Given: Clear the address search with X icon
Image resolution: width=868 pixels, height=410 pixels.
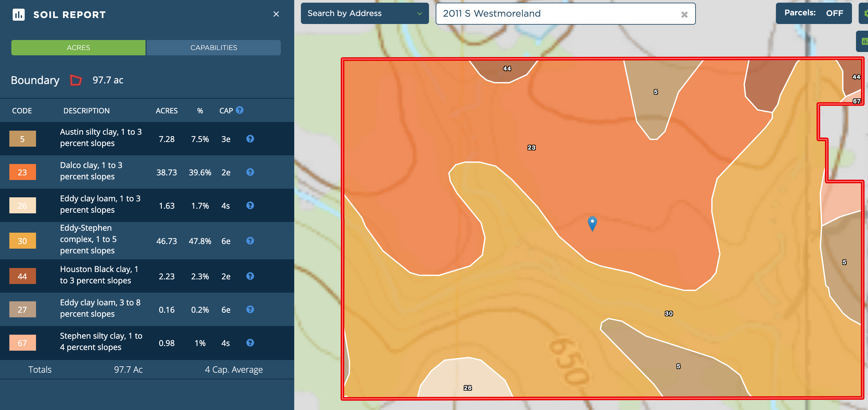Looking at the screenshot, I should [684, 14].
